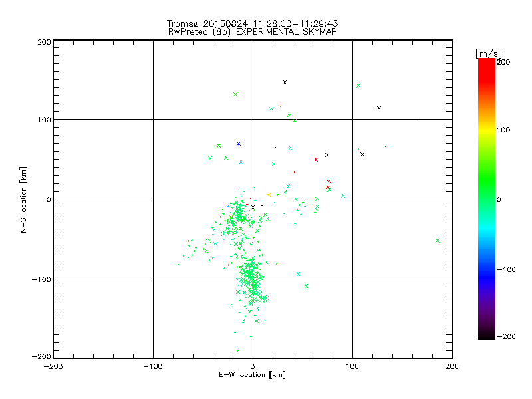This screenshot has height=399, width=532.
Task: Pick the red top section of the colorbar
Action: [x=487, y=70]
